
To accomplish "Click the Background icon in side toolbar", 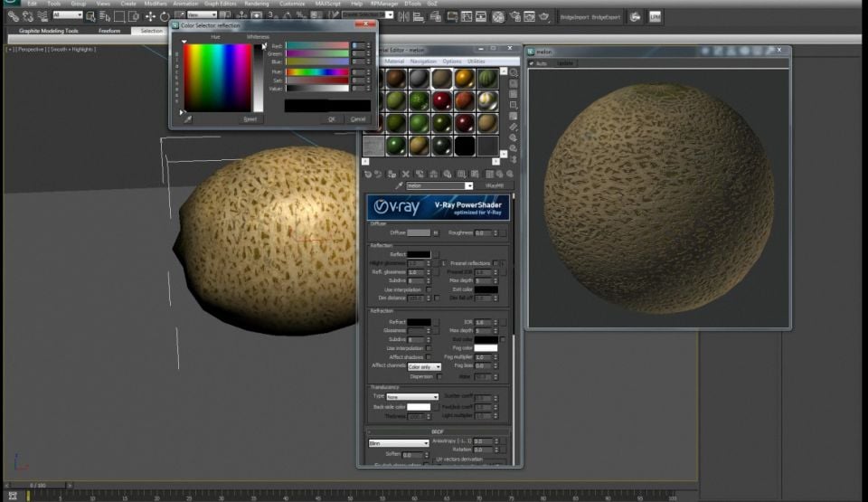I will (x=514, y=94).
